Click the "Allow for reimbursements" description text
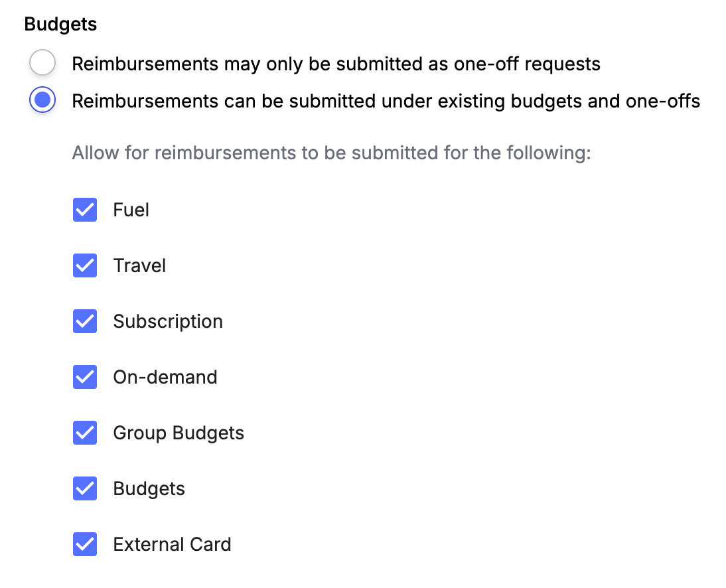726x588 pixels. click(331, 153)
